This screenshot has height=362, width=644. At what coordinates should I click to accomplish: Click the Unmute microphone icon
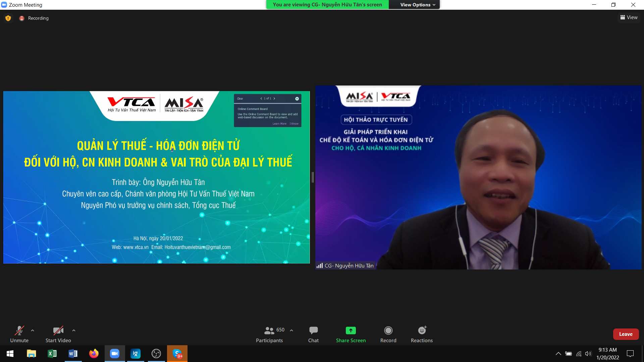coord(19,330)
